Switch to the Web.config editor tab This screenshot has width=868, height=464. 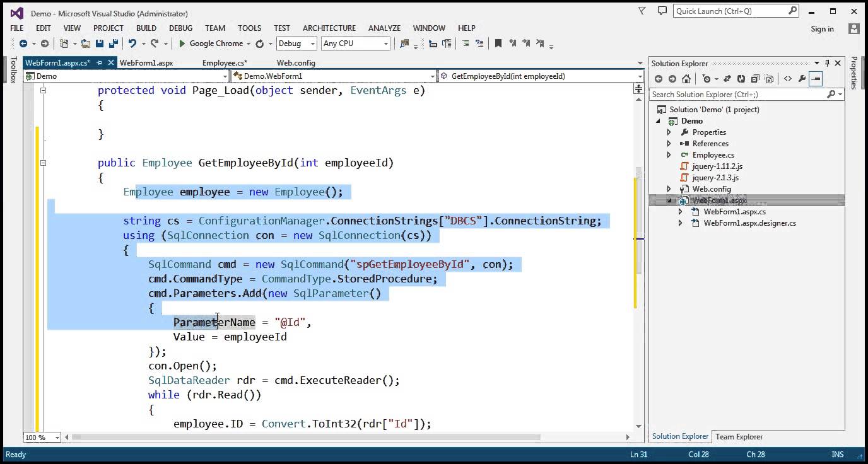(x=296, y=63)
